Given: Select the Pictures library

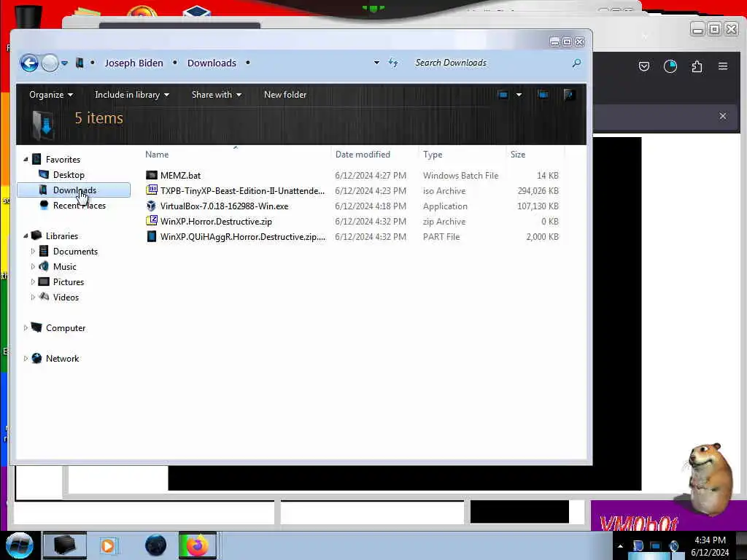Looking at the screenshot, I should coord(68,282).
